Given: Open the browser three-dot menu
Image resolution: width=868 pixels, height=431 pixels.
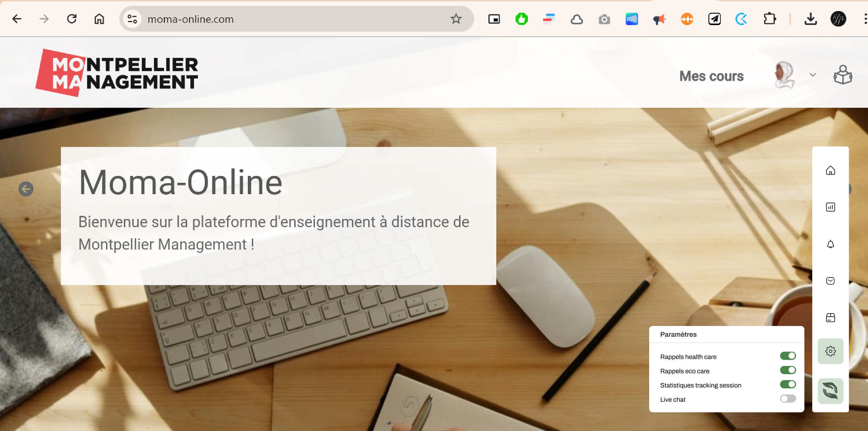Looking at the screenshot, I should click(x=865, y=19).
